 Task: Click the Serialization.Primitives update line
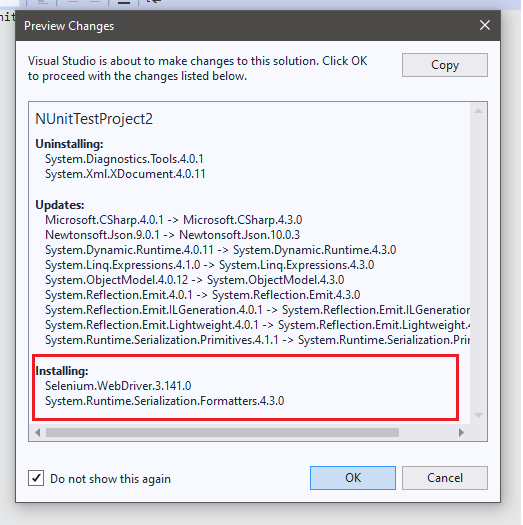pos(257,340)
